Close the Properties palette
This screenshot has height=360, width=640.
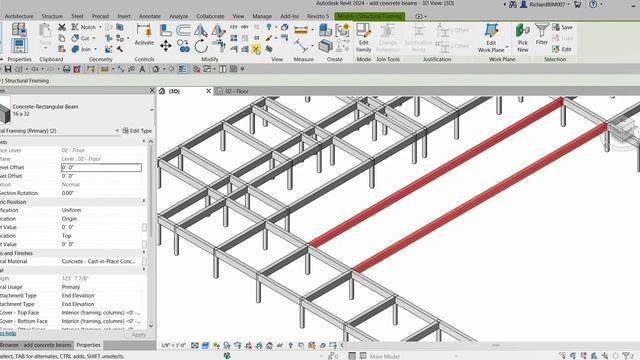coord(152,91)
